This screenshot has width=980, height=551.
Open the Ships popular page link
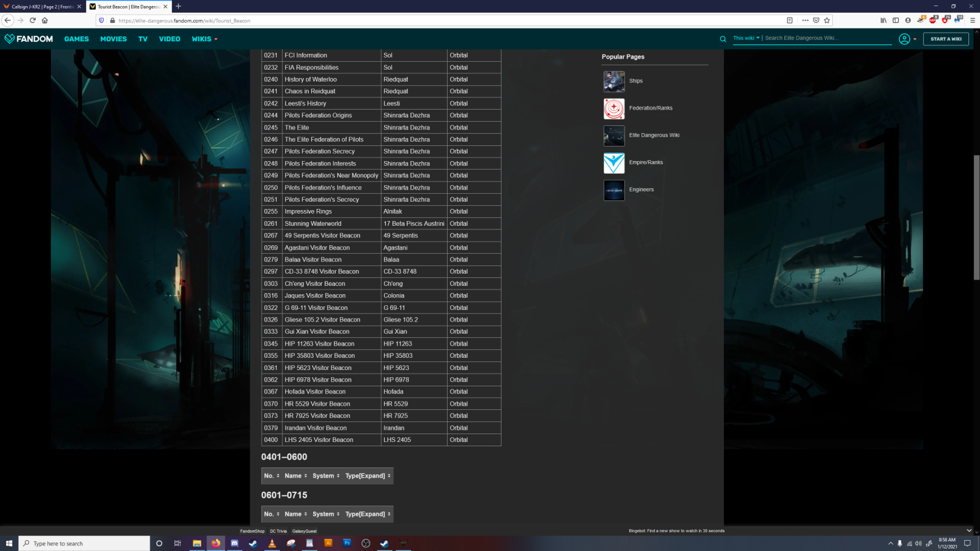tap(636, 81)
